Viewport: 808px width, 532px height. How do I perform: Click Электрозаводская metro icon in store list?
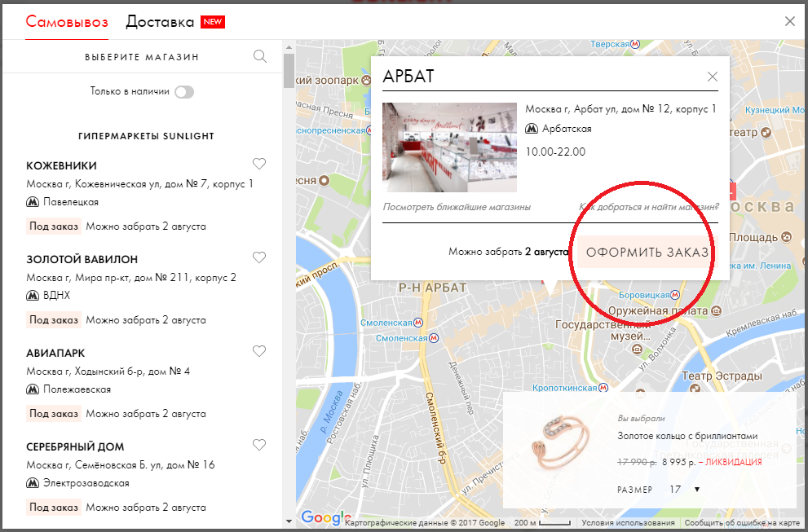(33, 483)
